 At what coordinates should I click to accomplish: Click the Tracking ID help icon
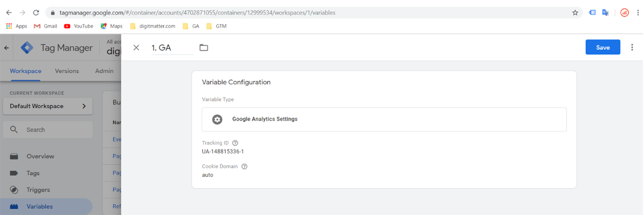point(235,143)
